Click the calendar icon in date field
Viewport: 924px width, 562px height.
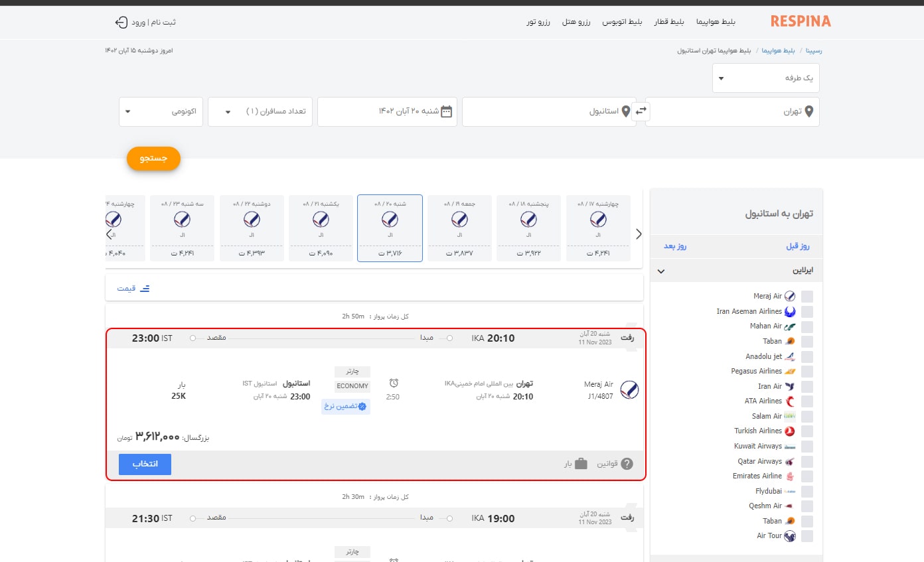(x=447, y=111)
